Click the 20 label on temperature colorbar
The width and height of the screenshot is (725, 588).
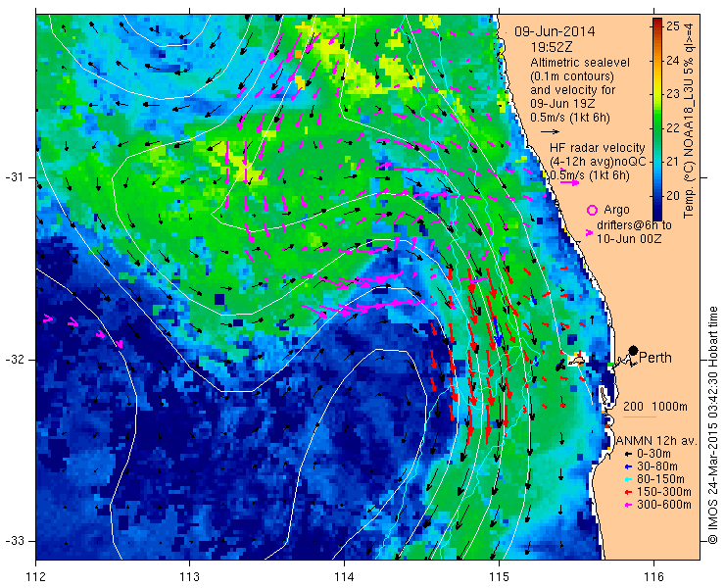(x=674, y=195)
